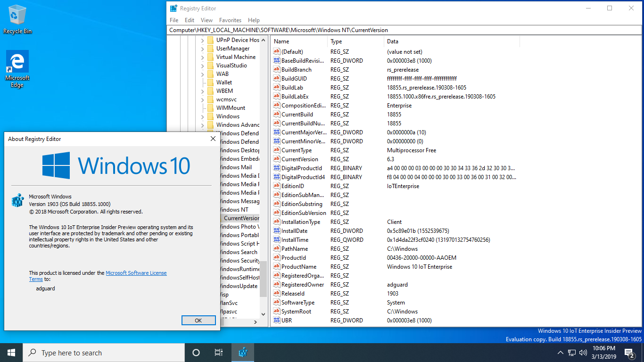Expand the UserManager key node
The height and width of the screenshot is (362, 644).
point(202,49)
